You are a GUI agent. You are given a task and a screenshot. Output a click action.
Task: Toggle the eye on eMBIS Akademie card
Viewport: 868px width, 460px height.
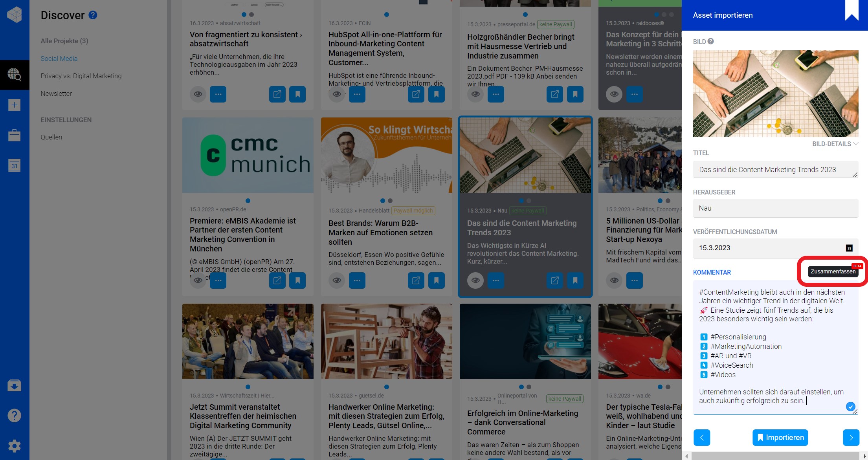[x=198, y=280]
